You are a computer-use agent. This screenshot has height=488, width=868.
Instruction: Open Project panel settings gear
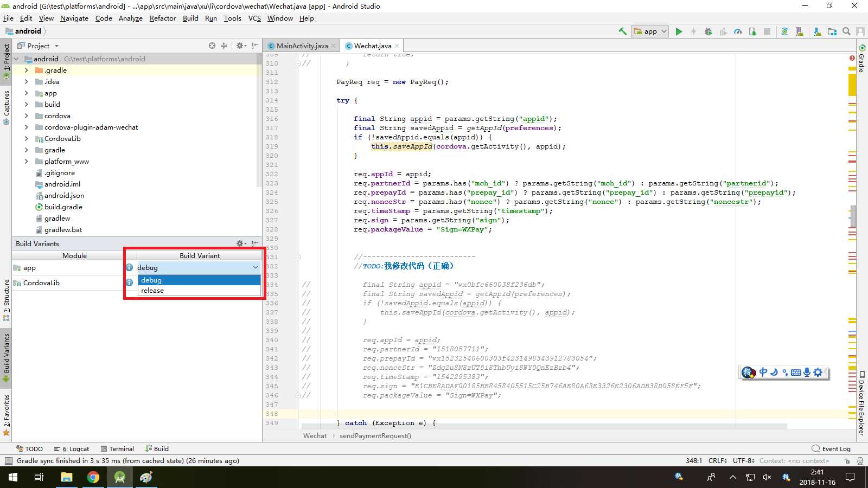(x=241, y=46)
